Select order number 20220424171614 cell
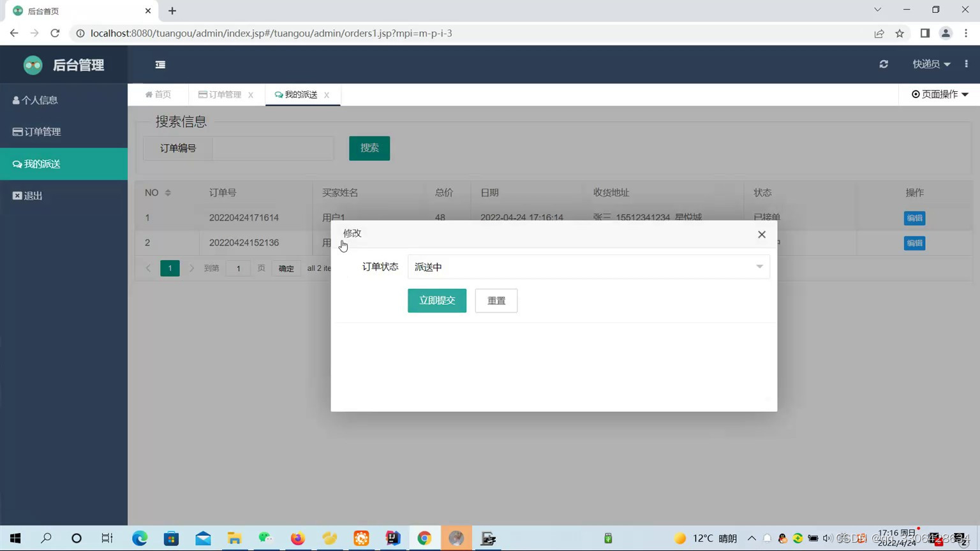 coord(244,217)
